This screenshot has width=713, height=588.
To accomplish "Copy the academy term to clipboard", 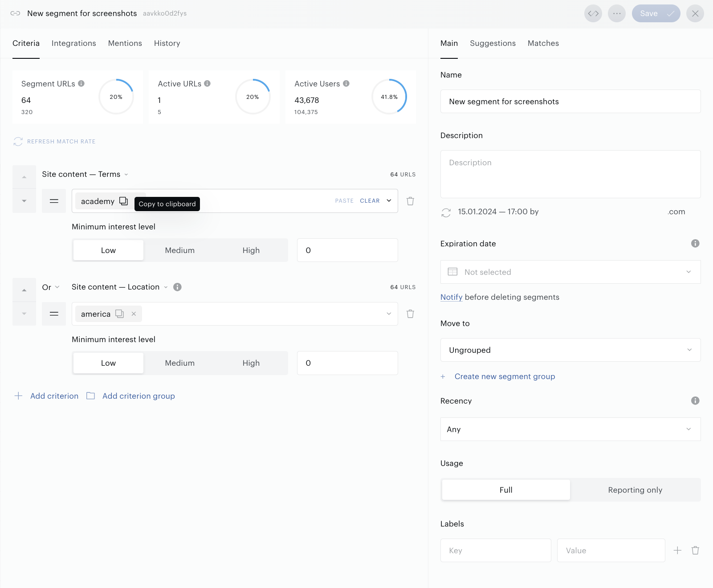I will coord(123,201).
